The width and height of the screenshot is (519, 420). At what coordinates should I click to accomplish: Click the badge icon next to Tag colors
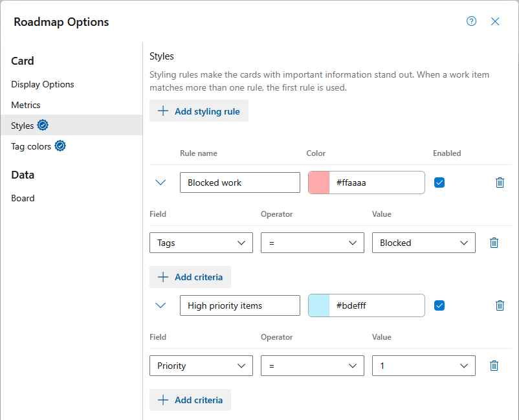tap(60, 146)
